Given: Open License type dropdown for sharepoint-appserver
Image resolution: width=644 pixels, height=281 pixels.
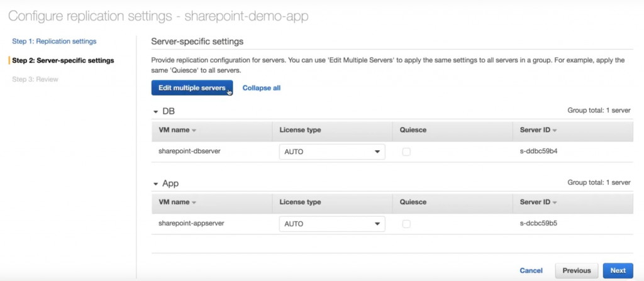Looking at the screenshot, I should click(x=332, y=224).
